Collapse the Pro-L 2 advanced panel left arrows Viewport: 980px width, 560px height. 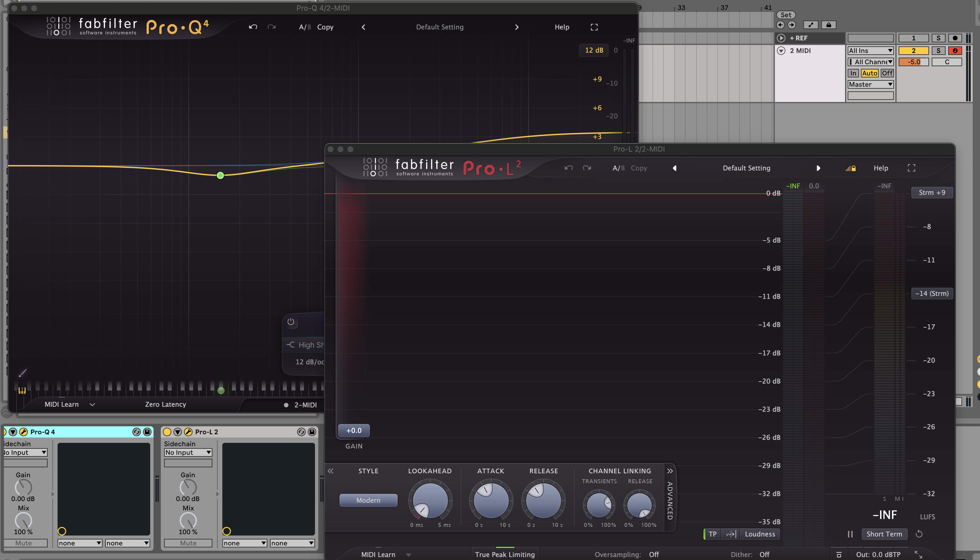pos(330,471)
